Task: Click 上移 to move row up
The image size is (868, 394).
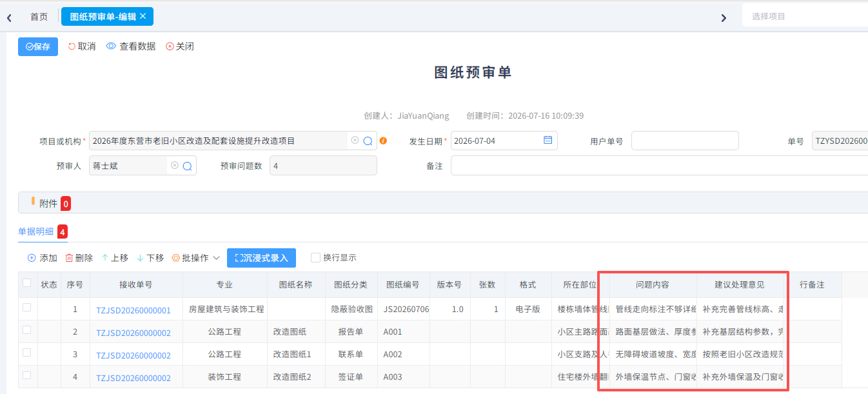Action: 115,257
